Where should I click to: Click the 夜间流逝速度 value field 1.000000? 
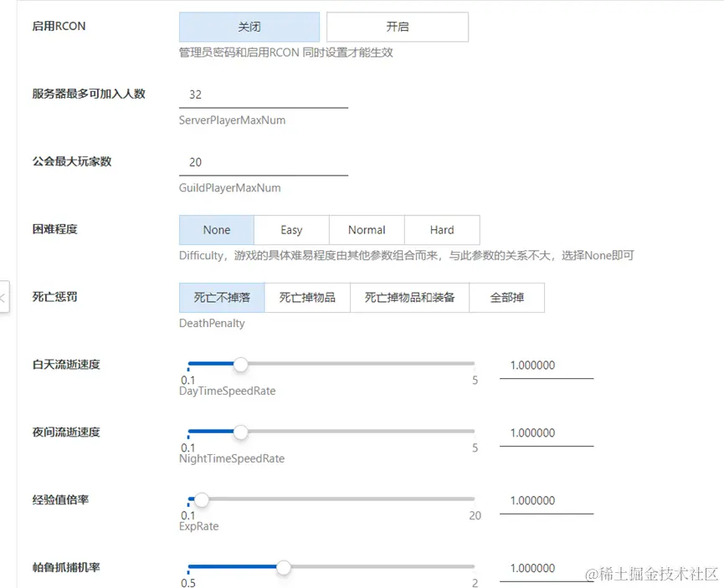pos(547,433)
